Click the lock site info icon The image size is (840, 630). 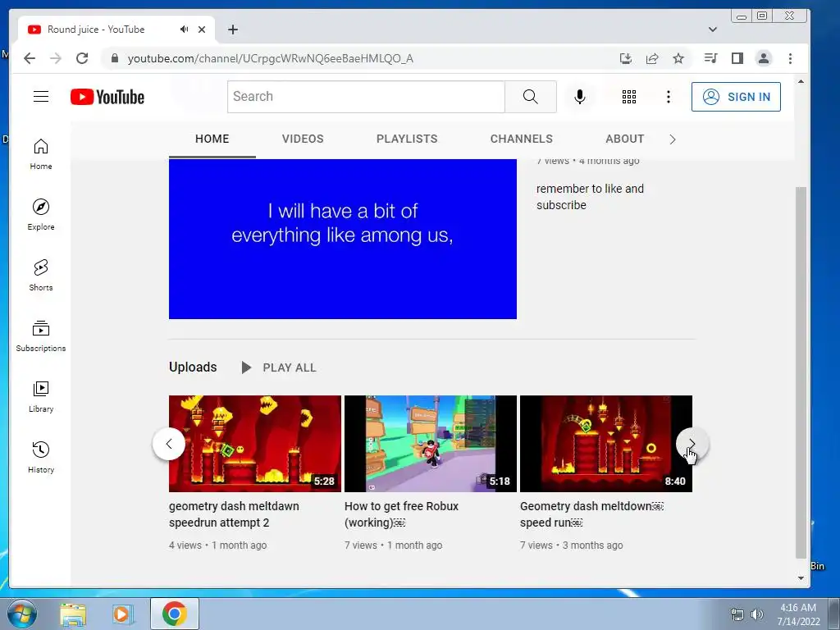click(114, 58)
